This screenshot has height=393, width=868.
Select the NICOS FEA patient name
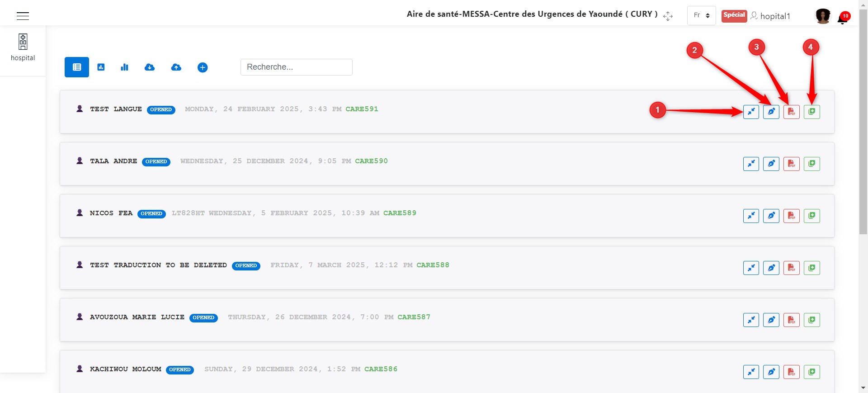coord(111,213)
